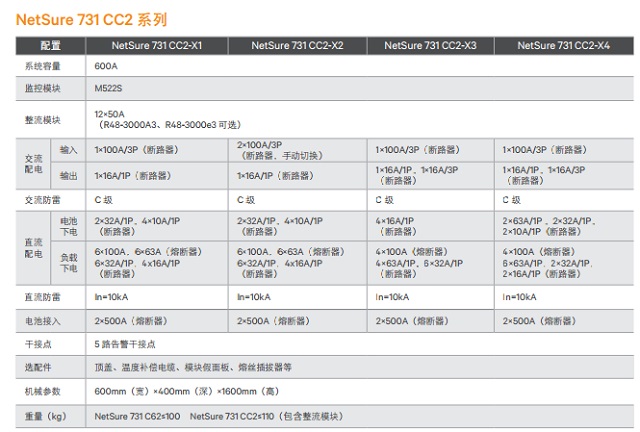Select the 输出 sub-row label
The image size is (640, 432).
pos(68,176)
